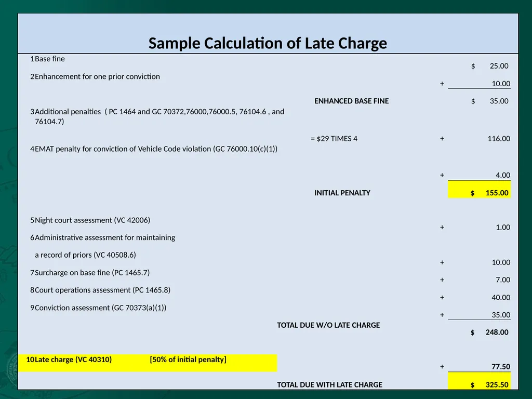Click 'Enhancement for one prior conviction' text
Viewport: 532px width, 399px height.
point(97,77)
